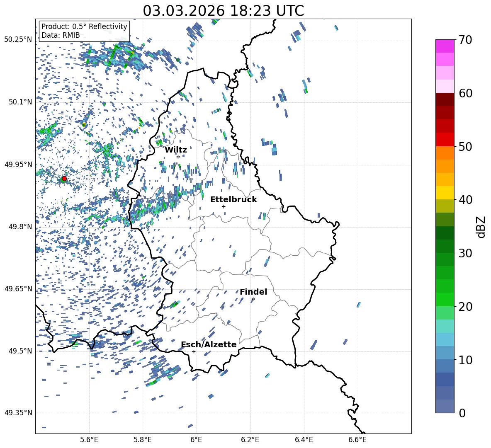Click the red radar site marker dot
Screen dimensions: 491x448
coord(64,179)
